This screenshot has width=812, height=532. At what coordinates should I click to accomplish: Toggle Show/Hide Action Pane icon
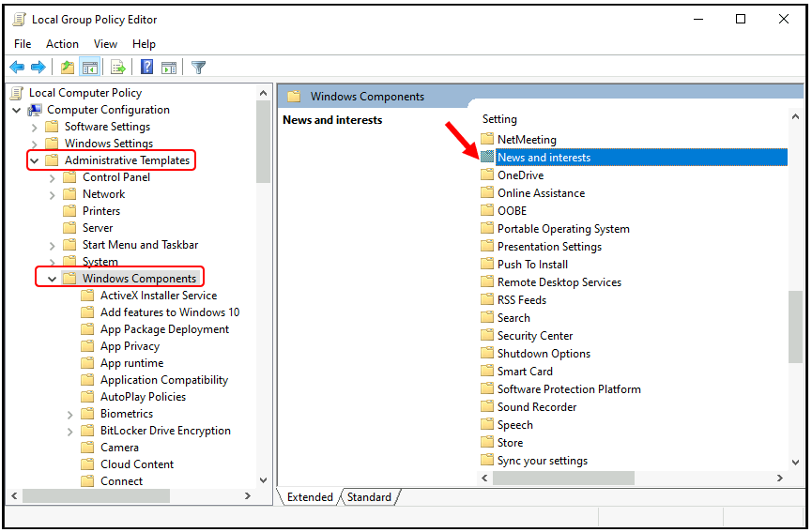tap(169, 68)
